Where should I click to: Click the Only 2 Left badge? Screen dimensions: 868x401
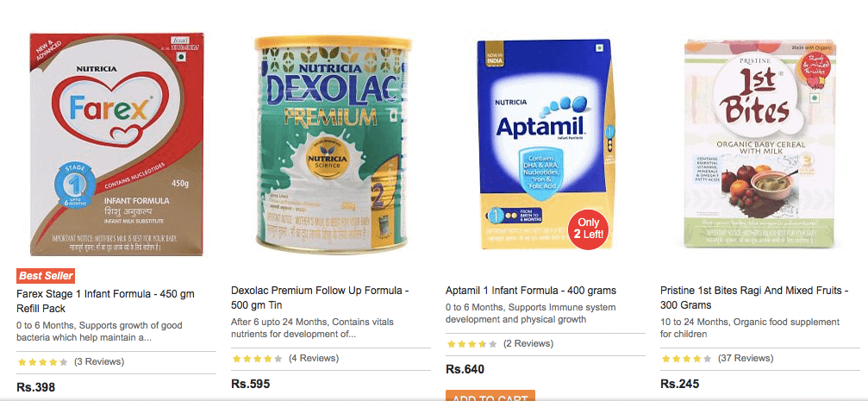coord(590,228)
